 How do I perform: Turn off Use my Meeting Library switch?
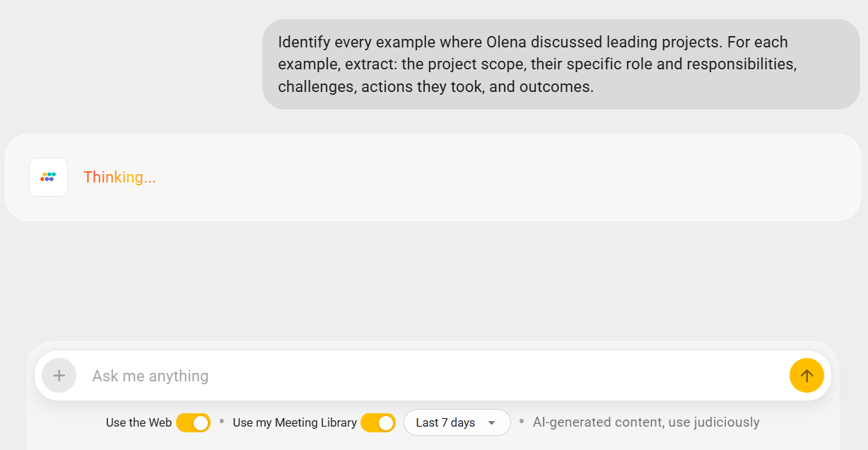pos(377,423)
